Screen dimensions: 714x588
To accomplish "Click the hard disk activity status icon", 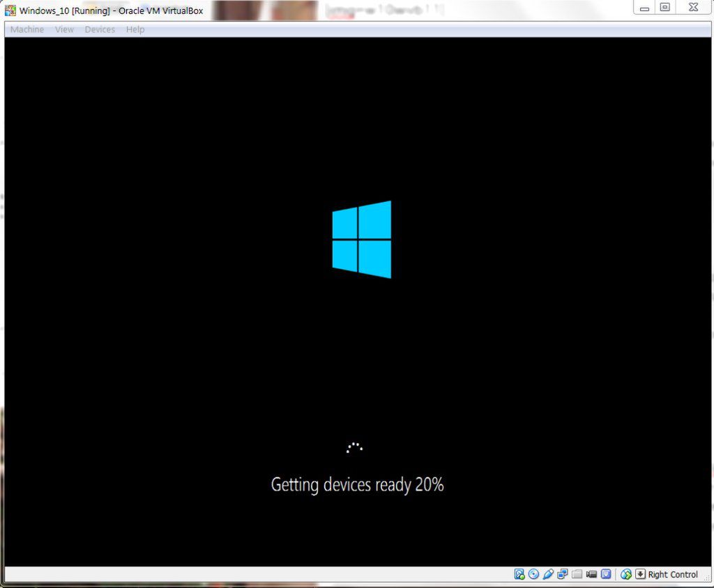I will pos(519,574).
